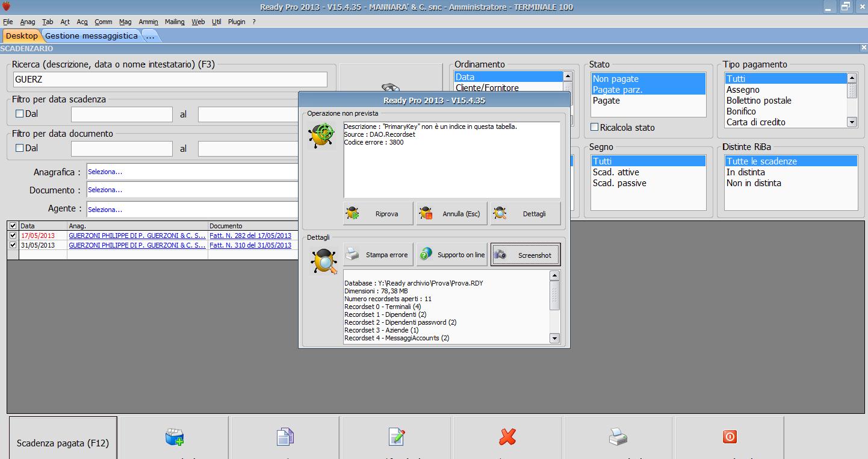Click the Annulla (Esc) button
The width and height of the screenshot is (868, 459).
(x=452, y=213)
